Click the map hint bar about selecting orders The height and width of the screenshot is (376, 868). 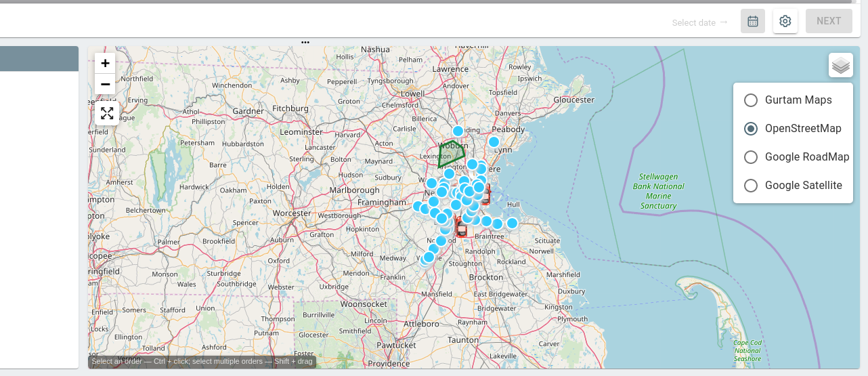[202, 362]
